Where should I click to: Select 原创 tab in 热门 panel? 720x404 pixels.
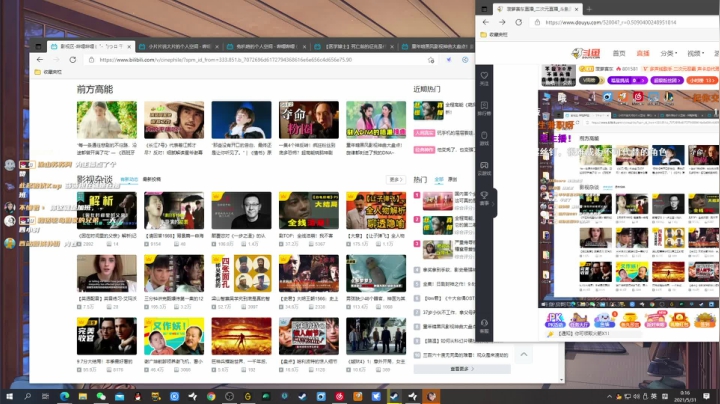point(452,180)
